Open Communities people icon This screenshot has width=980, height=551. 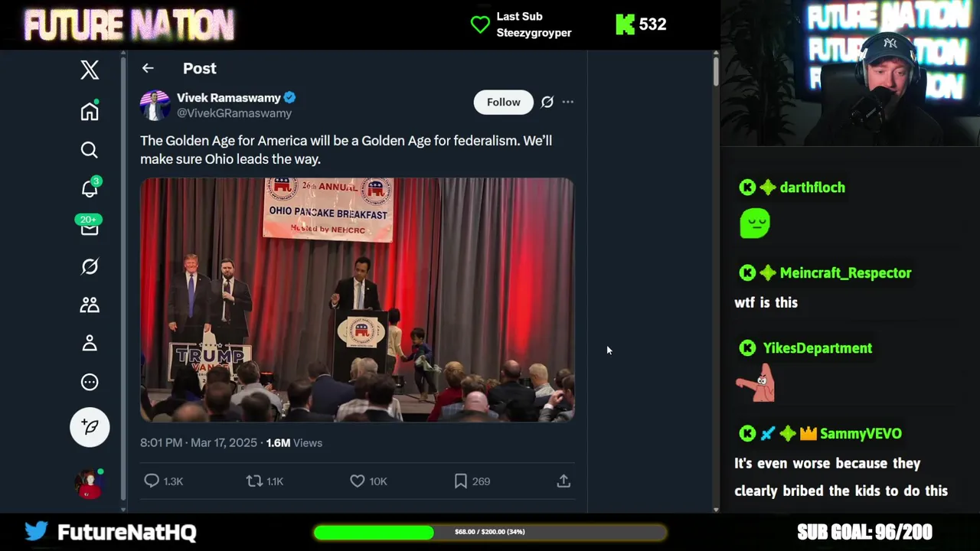click(90, 305)
